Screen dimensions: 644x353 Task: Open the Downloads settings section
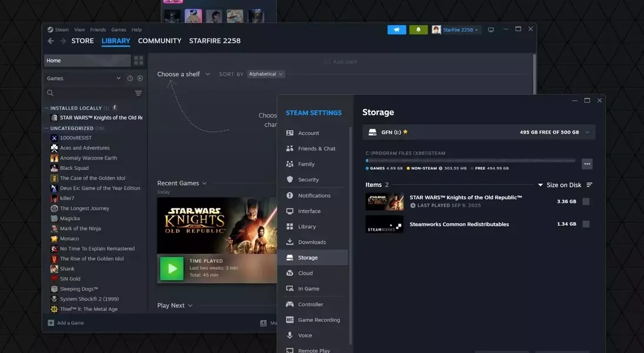[312, 242]
